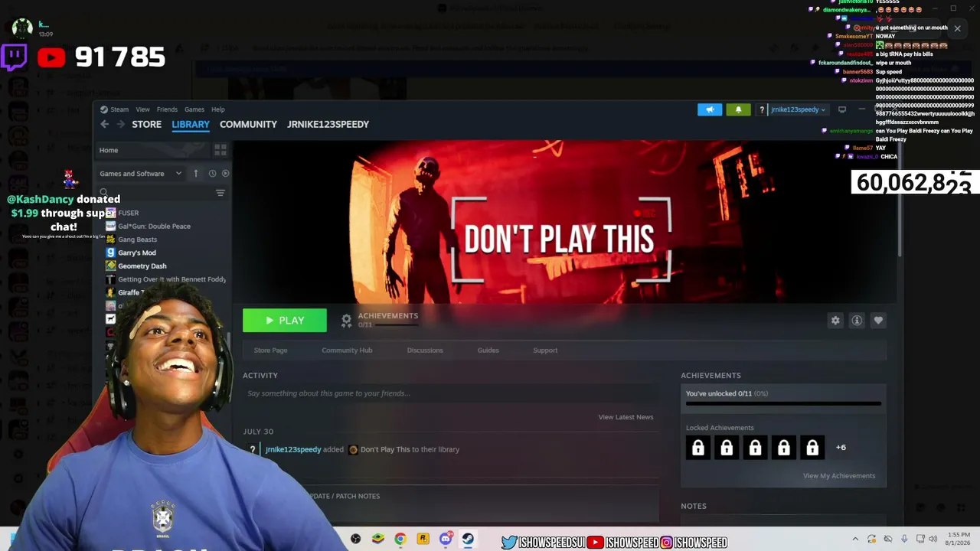This screenshot has height=551, width=980.
Task: Sort library with the up-arrow button
Action: click(x=196, y=174)
